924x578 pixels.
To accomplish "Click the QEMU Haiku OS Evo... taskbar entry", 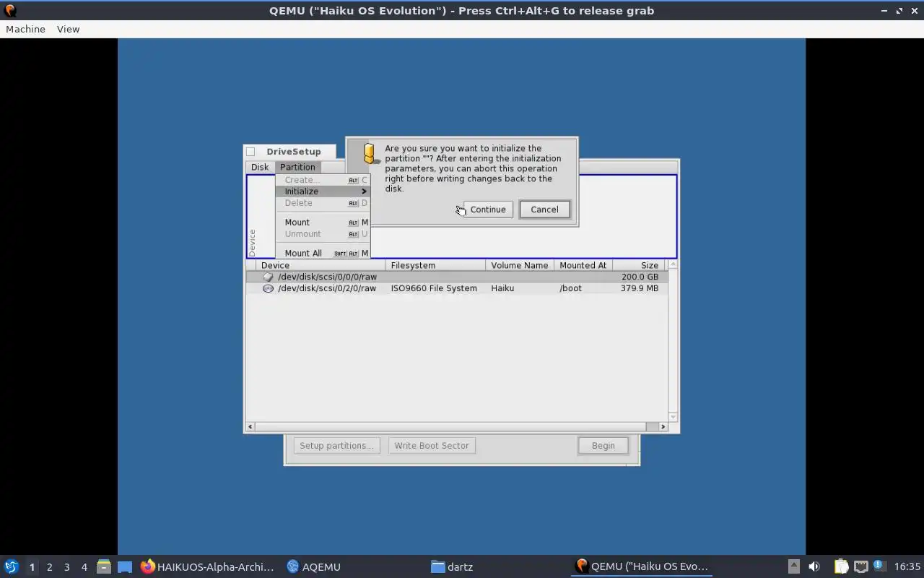I will tap(642, 566).
